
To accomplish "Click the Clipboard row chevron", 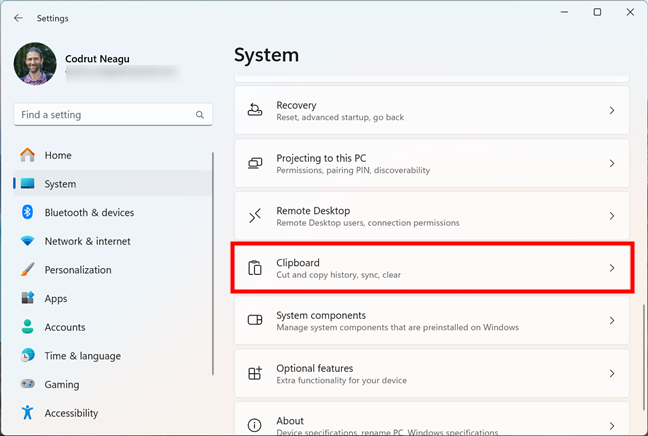I will click(x=612, y=268).
